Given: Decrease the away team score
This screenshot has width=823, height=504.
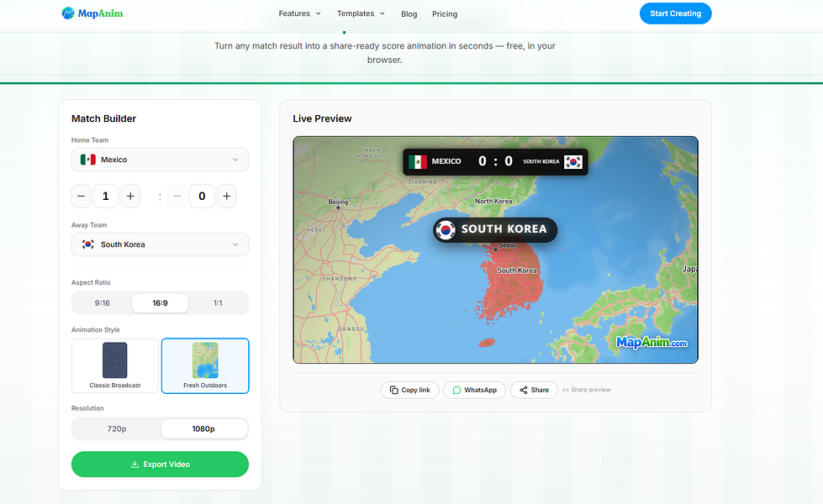Looking at the screenshot, I should coord(177,197).
